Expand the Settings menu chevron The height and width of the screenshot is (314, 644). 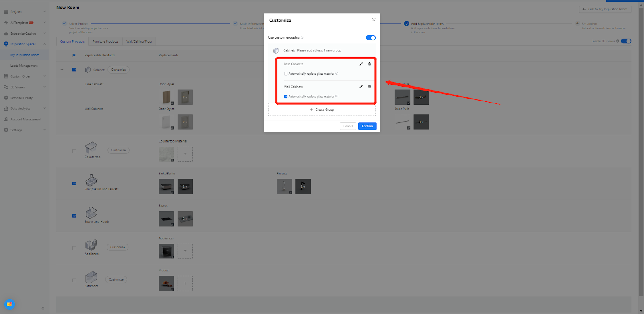coord(45,130)
